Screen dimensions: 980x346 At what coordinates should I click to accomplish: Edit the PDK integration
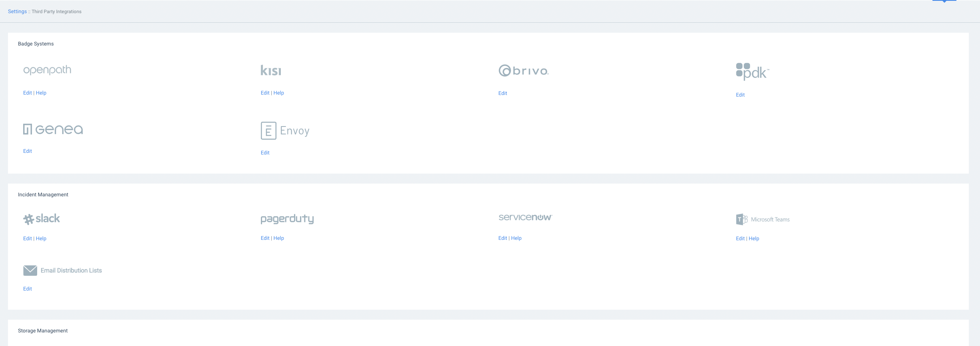tap(740, 95)
